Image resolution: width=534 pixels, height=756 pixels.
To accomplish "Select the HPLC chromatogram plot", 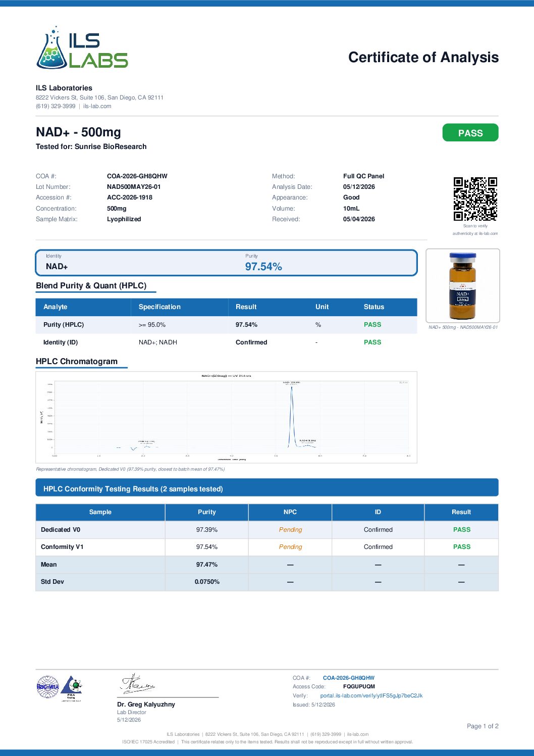I will coord(226,417).
